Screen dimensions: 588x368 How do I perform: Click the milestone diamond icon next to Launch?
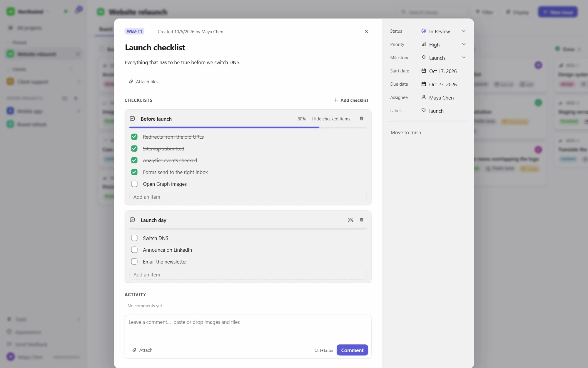(424, 57)
